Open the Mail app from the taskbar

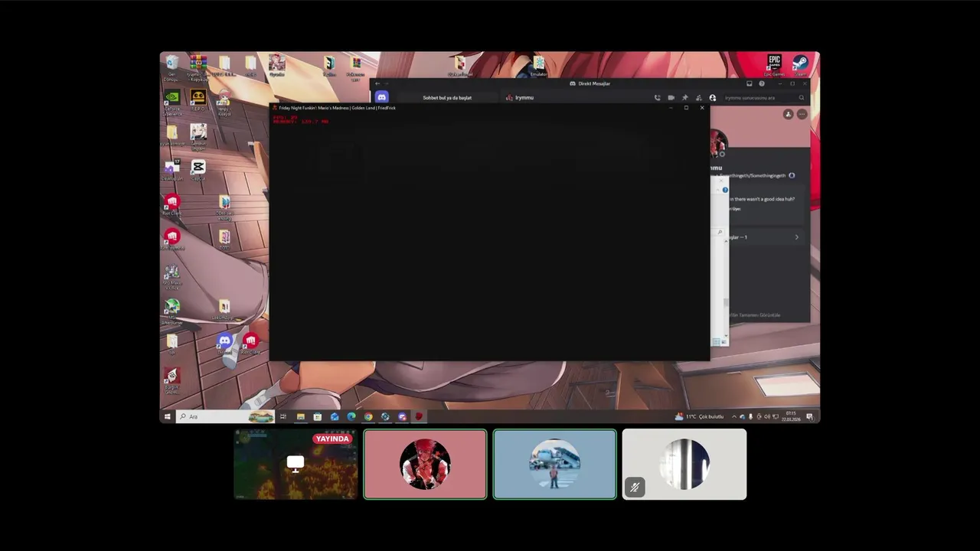coord(335,416)
